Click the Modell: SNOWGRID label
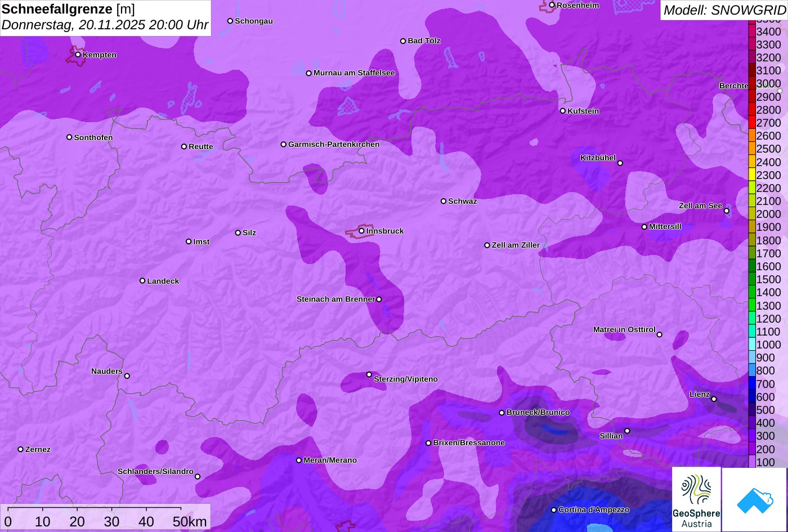The height and width of the screenshot is (532, 788). [724, 10]
